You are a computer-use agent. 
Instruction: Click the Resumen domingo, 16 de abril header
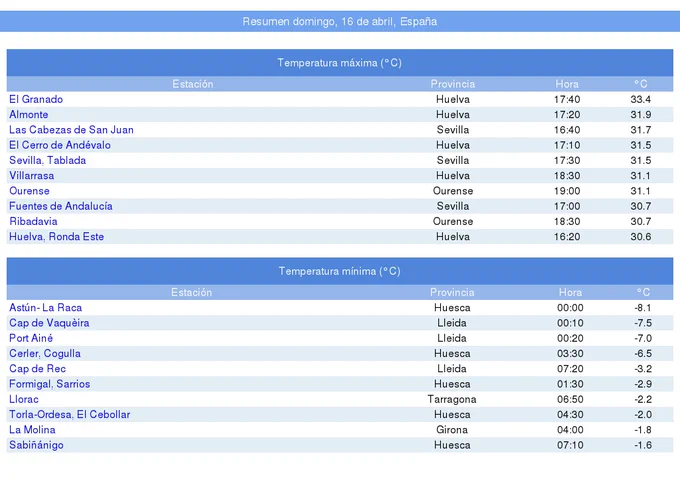[340, 21]
